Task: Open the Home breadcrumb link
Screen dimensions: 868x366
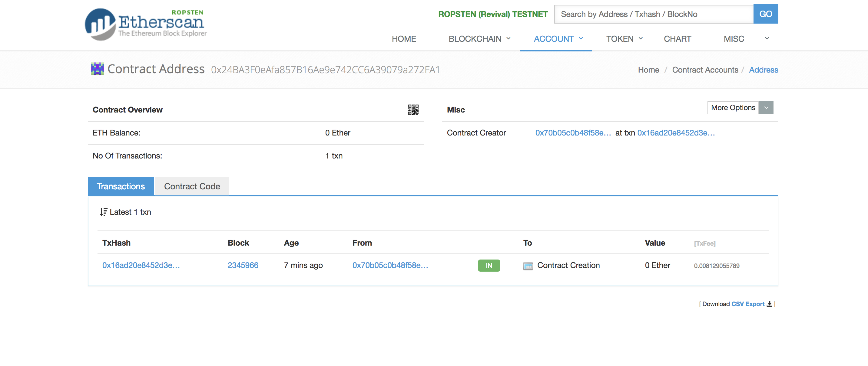Action: point(648,70)
